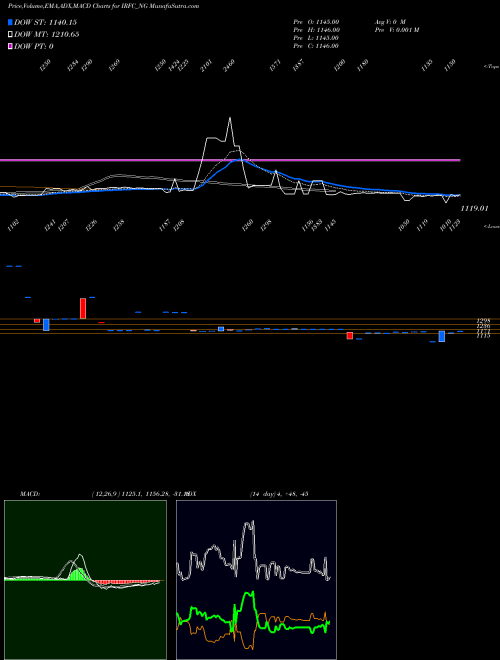Image resolution: width=500 pixels, height=660 pixels.
Task: Select the 'DOW MT: 1210.65' legend label
Action: point(46,34)
